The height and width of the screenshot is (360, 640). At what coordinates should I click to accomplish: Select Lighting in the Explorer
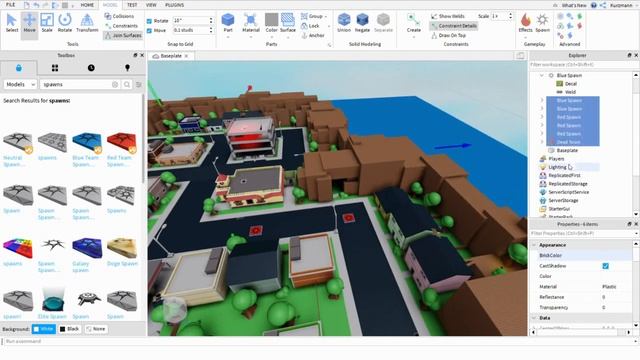pyautogui.click(x=557, y=167)
